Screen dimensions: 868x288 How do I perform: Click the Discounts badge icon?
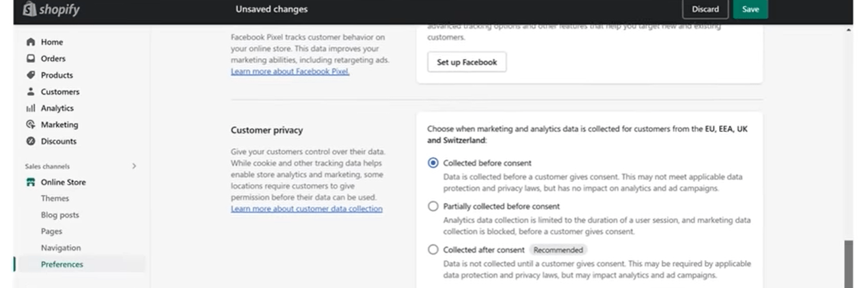(x=30, y=141)
